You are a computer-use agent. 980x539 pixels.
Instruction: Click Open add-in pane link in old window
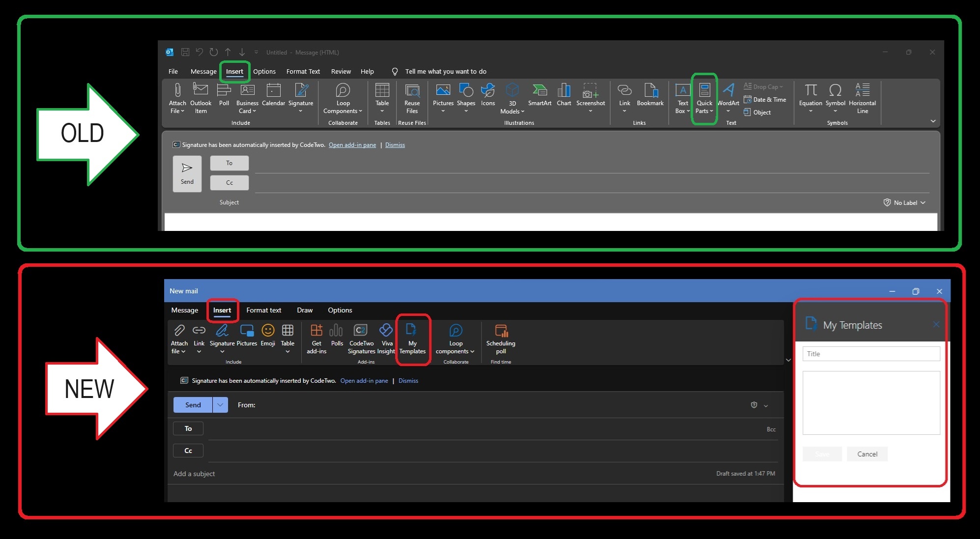[352, 145]
